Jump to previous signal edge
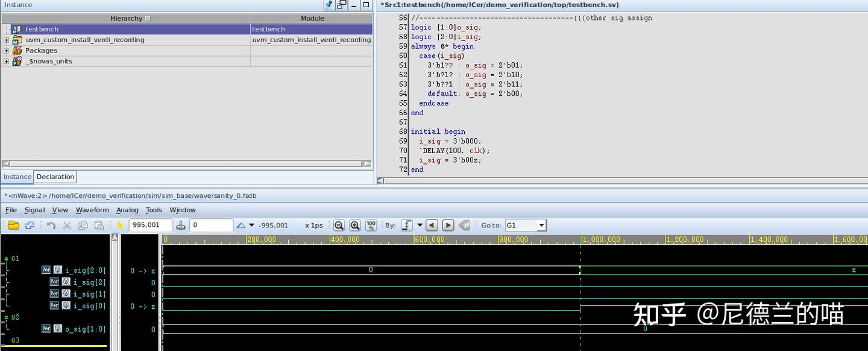 click(x=432, y=226)
